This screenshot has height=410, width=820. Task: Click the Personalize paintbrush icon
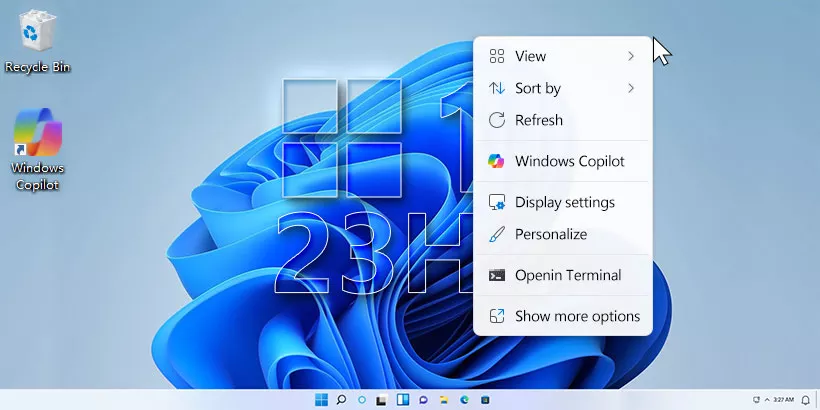tap(496, 234)
